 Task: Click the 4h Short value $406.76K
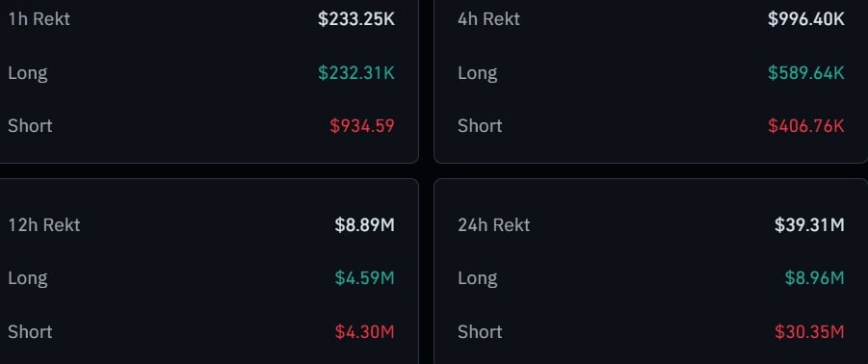(x=806, y=126)
